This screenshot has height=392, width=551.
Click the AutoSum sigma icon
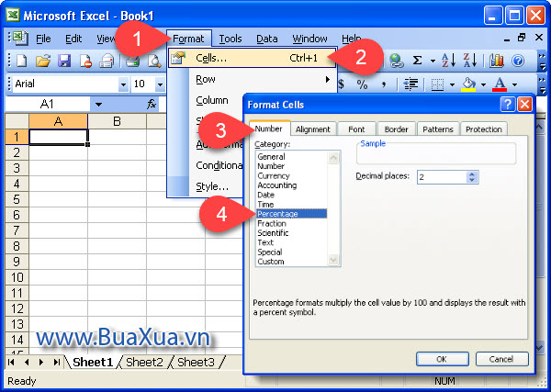[x=418, y=61]
